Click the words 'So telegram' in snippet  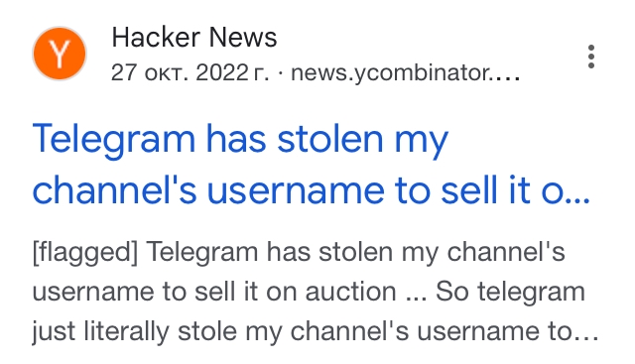[510, 292]
